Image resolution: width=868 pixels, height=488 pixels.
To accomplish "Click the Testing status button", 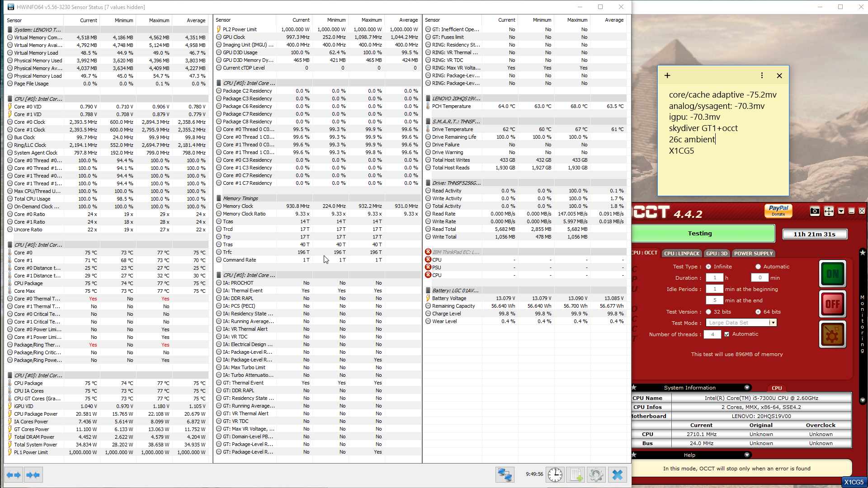I will click(x=703, y=234).
